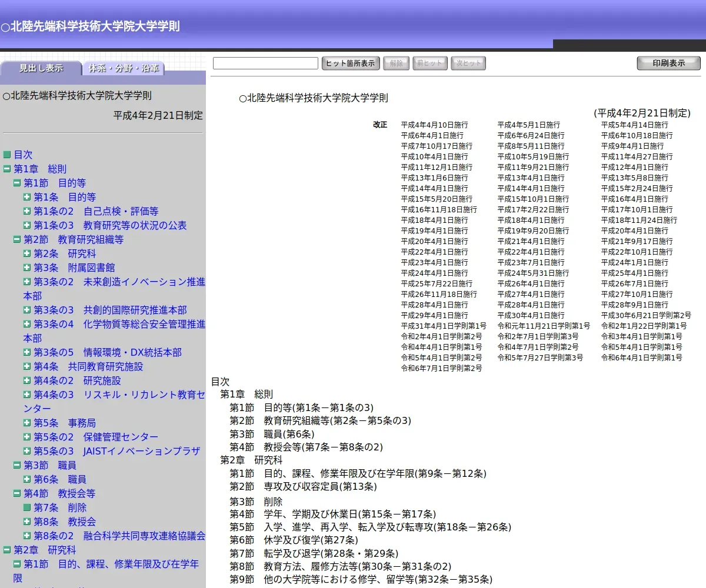The width and height of the screenshot is (706, 588).
Task: Switch to the 体系・分野・沿革 tab
Action: (x=124, y=68)
